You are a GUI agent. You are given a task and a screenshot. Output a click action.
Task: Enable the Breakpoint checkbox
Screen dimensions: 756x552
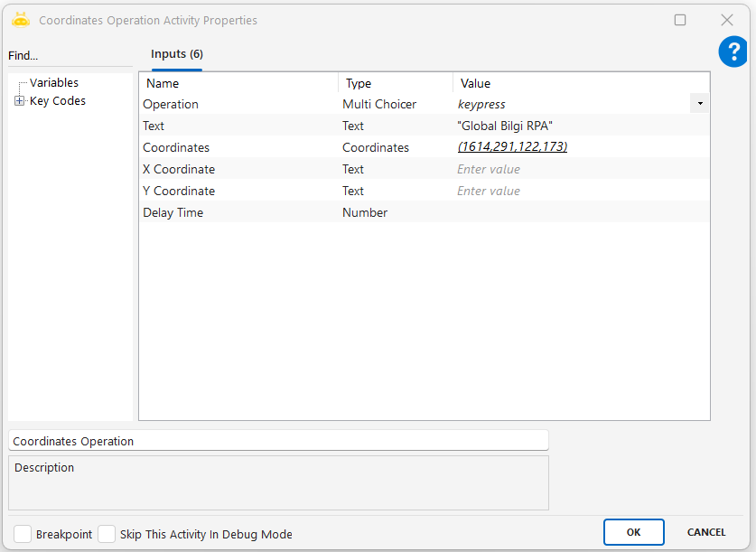(x=23, y=534)
